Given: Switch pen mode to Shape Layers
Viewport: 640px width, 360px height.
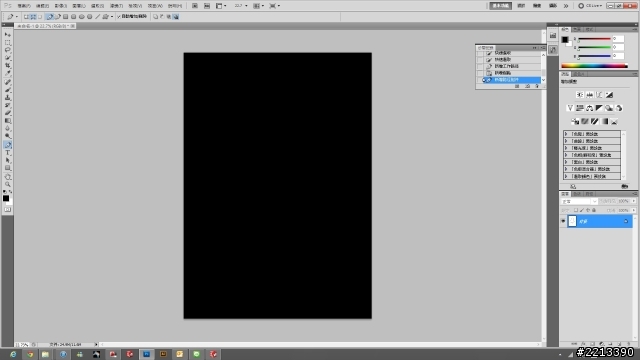Looking at the screenshot, I should pos(26,17).
